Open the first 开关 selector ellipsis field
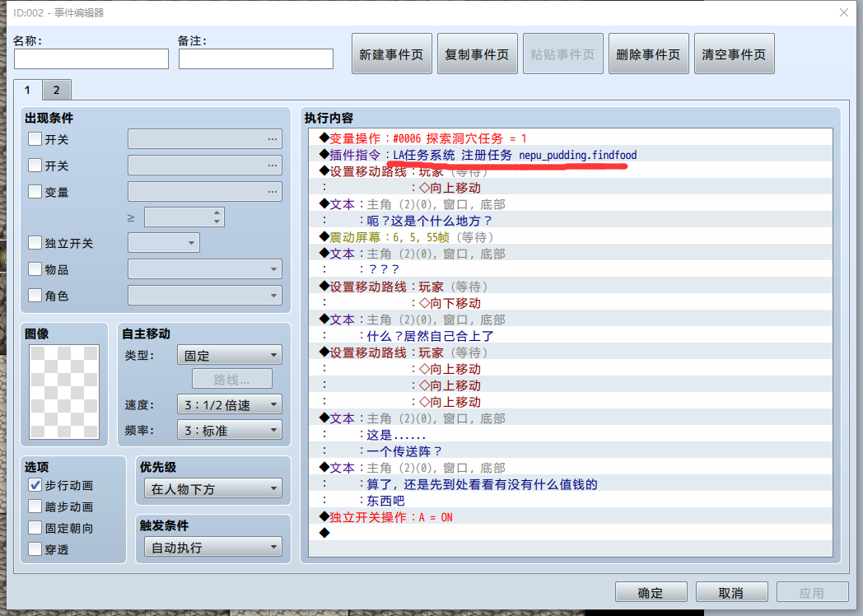 click(x=205, y=138)
